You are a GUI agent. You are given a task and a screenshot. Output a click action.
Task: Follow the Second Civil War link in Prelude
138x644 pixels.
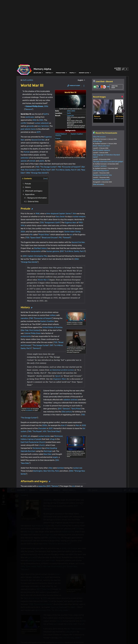coord(78,242)
